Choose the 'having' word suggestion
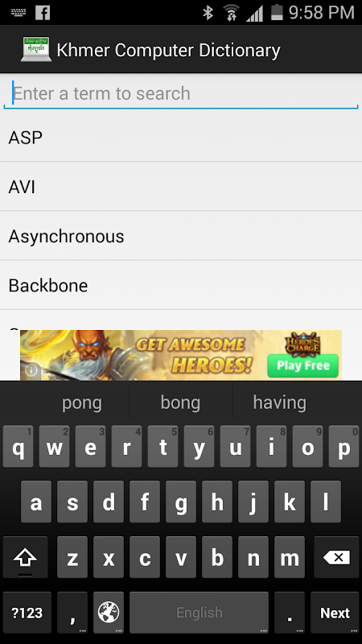Screen dimensions: 362x644 pyautogui.click(x=279, y=402)
